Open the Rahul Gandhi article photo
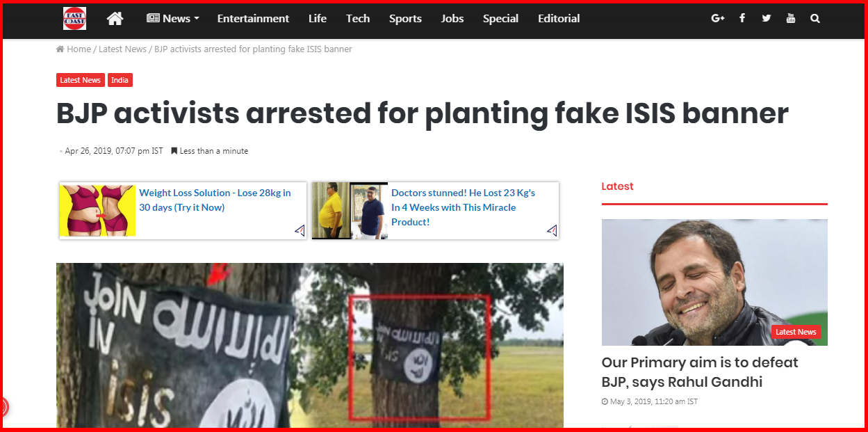 coord(714,282)
